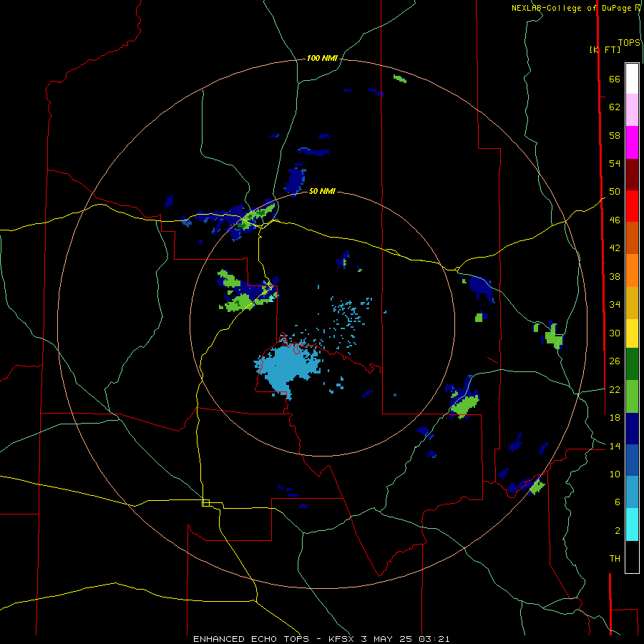Pick the white swatch at legend top
This screenshot has height=644, width=644.
coord(632,79)
